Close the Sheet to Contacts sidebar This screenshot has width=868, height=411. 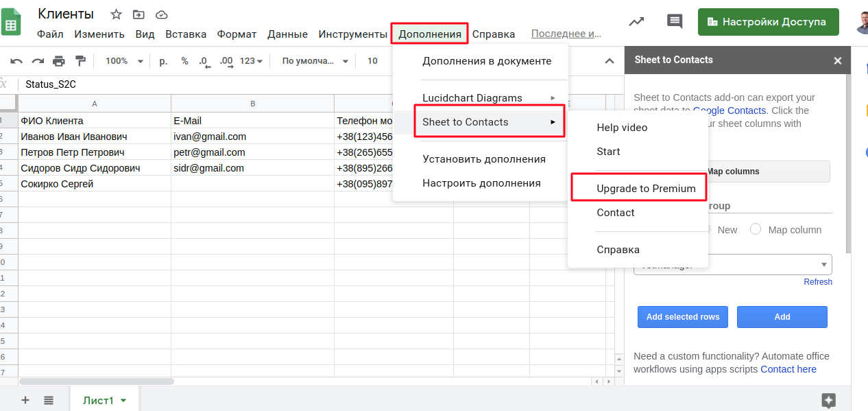point(837,60)
